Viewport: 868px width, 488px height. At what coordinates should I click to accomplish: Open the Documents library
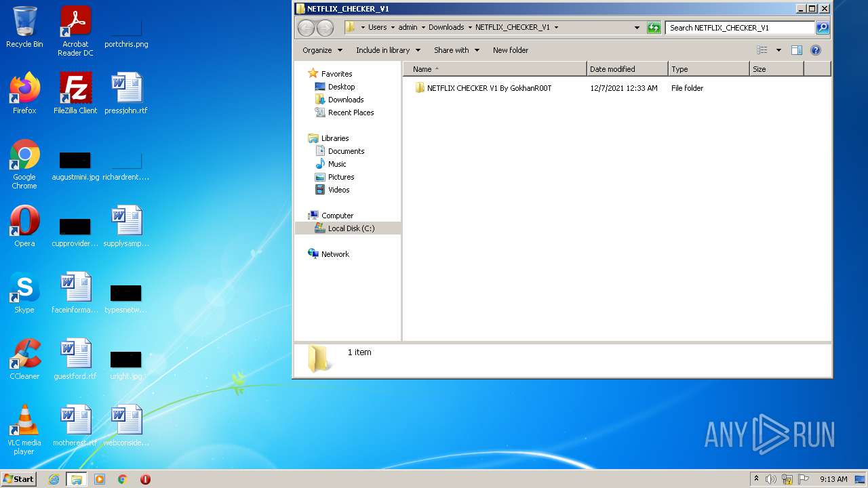click(346, 151)
